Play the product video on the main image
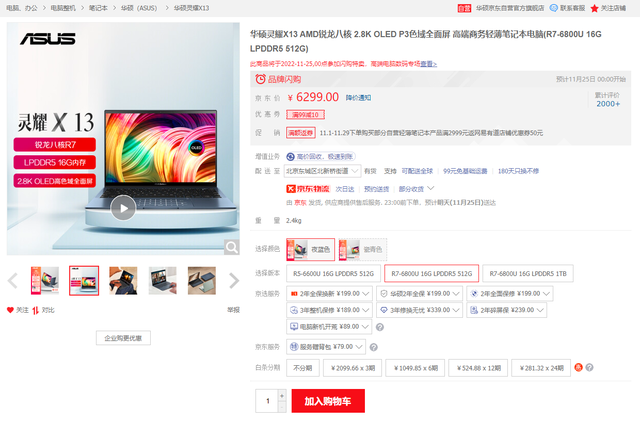 coord(123,208)
